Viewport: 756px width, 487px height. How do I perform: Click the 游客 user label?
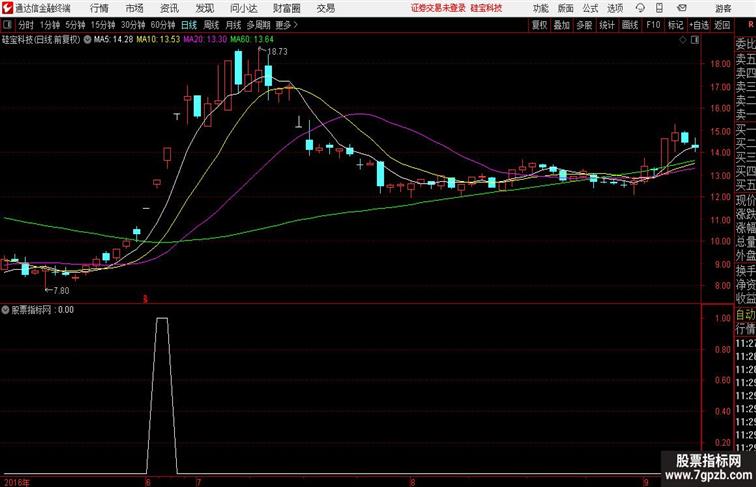[x=723, y=8]
